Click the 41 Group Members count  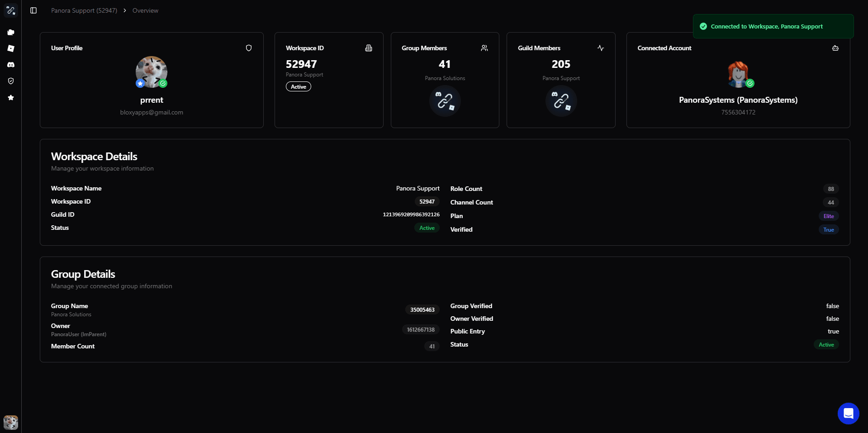coord(445,64)
